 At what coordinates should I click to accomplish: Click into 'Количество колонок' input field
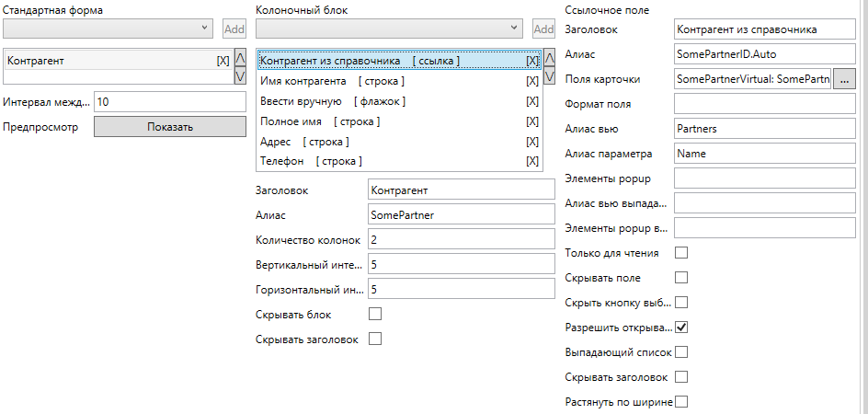point(460,239)
